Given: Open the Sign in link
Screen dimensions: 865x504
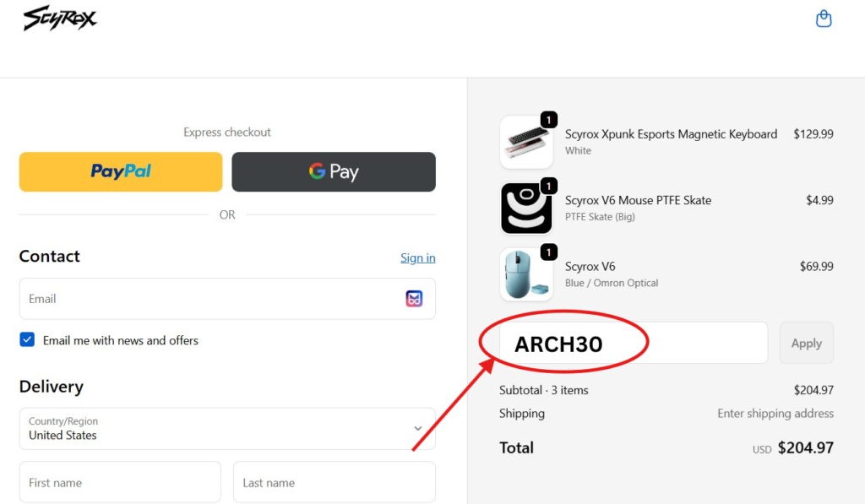Looking at the screenshot, I should point(417,257).
